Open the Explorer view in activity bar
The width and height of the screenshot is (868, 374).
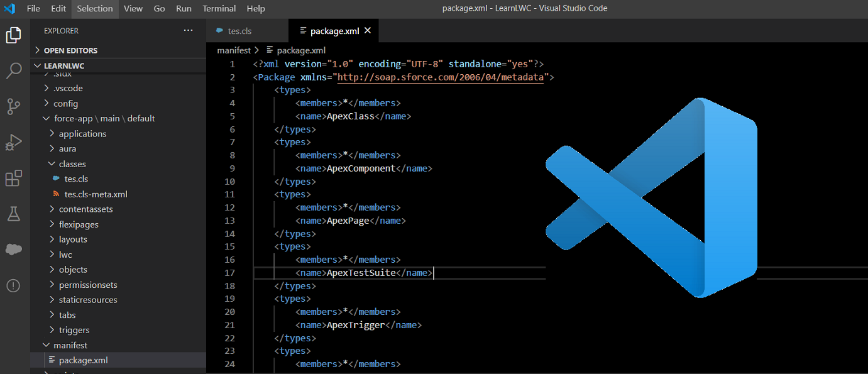point(13,35)
